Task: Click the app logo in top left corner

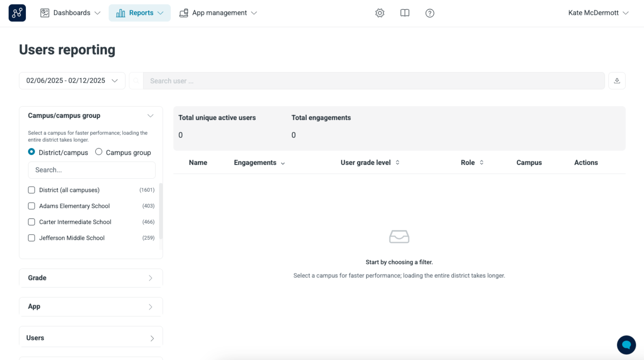Action: [17, 13]
